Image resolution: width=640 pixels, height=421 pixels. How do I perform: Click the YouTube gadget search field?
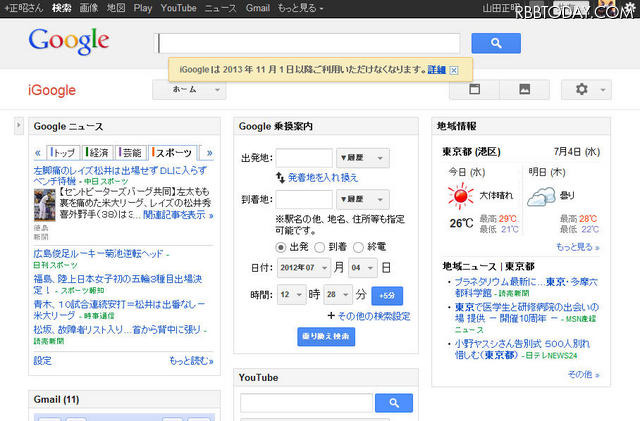307,403
